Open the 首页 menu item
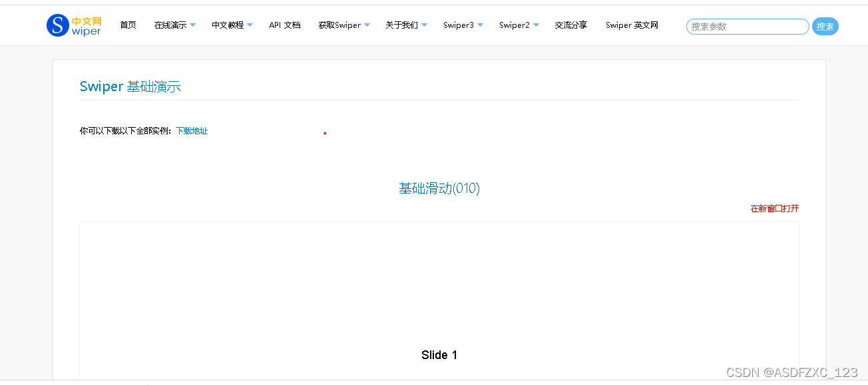Image resolution: width=868 pixels, height=385 pixels. [128, 25]
